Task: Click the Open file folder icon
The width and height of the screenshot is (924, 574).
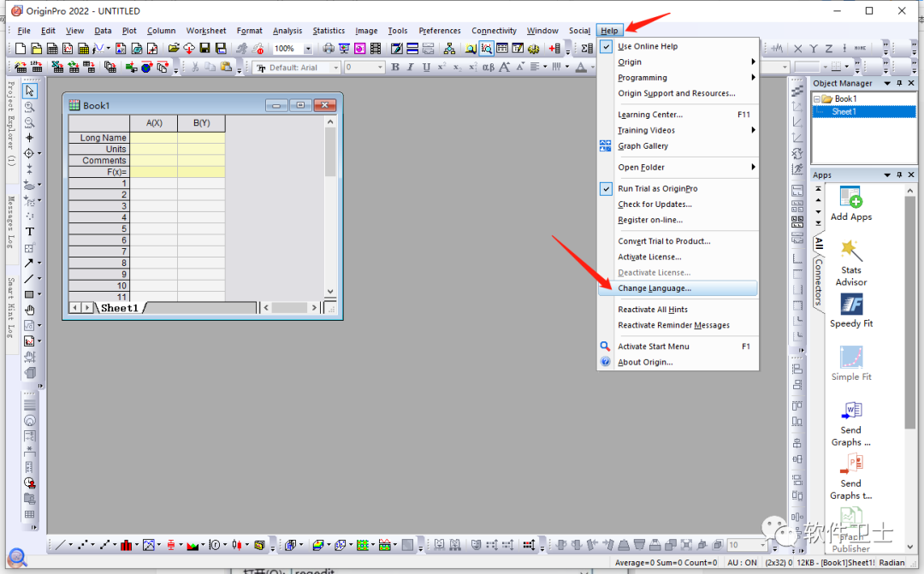Action: 173,48
